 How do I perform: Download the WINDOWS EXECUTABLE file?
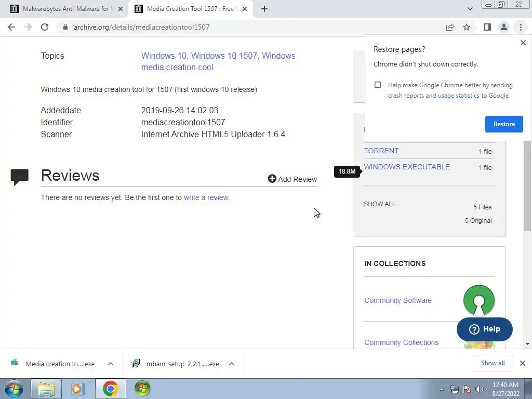point(407,167)
